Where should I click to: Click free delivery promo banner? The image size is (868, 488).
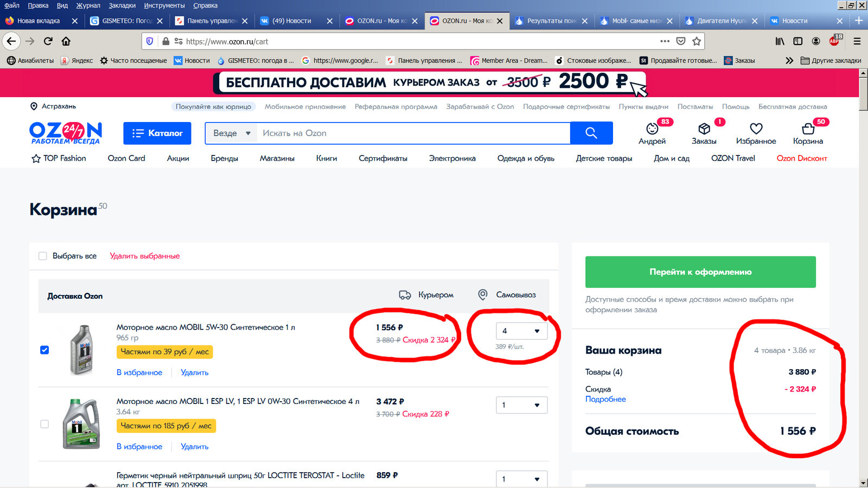(430, 83)
